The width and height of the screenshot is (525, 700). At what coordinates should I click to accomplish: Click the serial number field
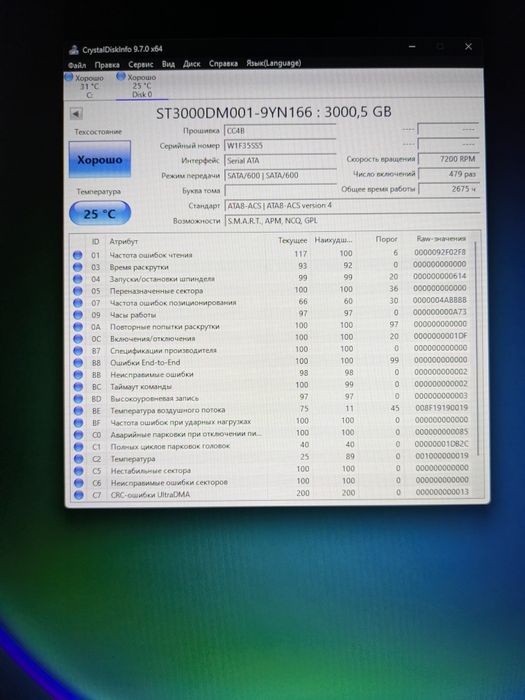(280, 146)
